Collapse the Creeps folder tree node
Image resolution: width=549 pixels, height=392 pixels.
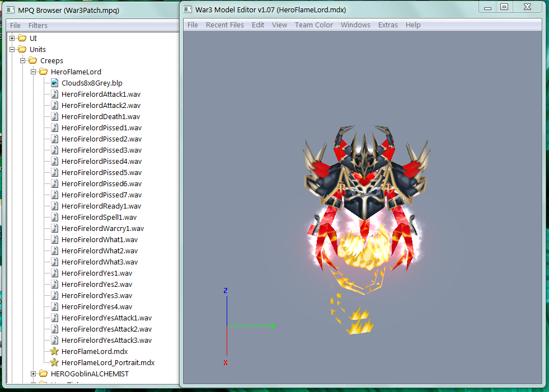tap(23, 60)
